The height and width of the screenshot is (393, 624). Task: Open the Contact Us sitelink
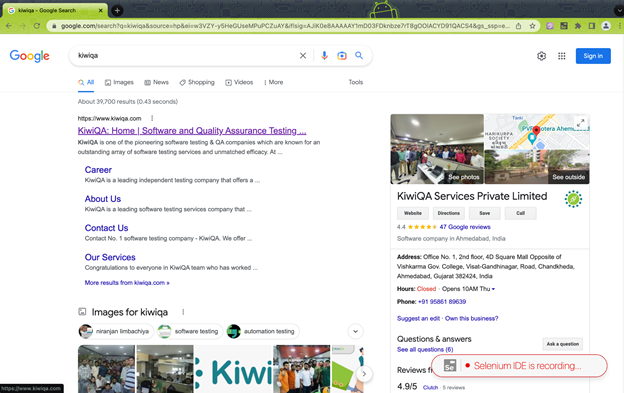[106, 228]
